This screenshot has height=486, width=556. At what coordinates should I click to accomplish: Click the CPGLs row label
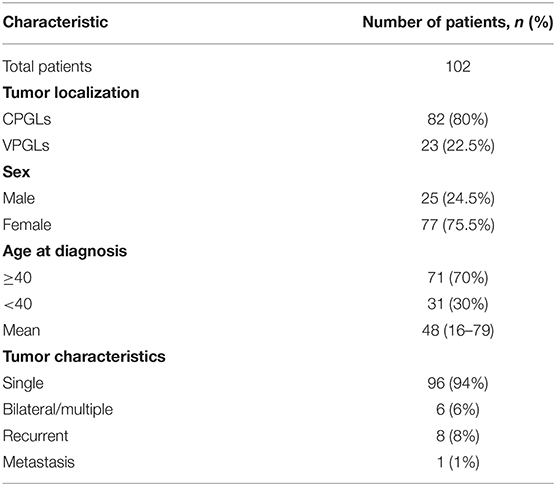pos(27,119)
